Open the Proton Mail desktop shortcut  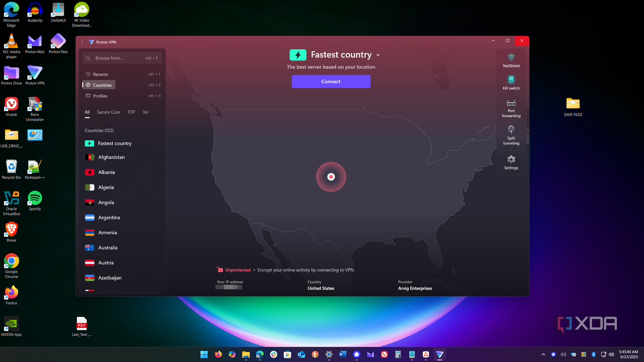tap(35, 45)
